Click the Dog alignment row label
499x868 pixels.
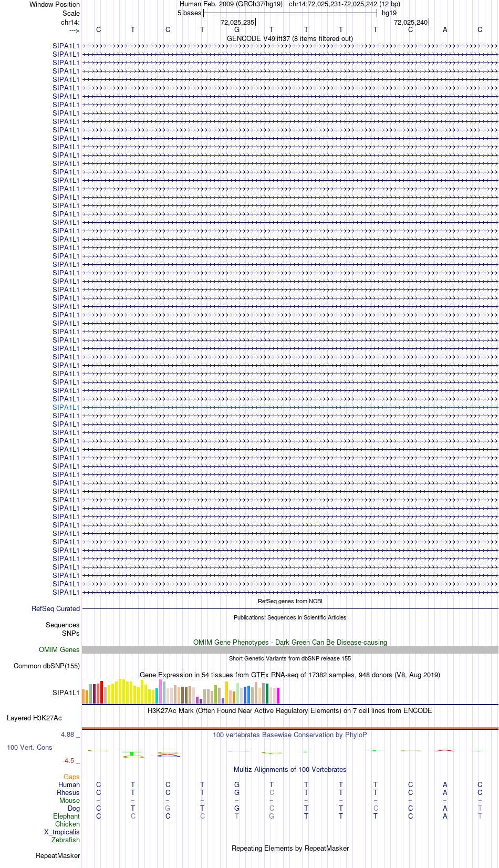(74, 809)
